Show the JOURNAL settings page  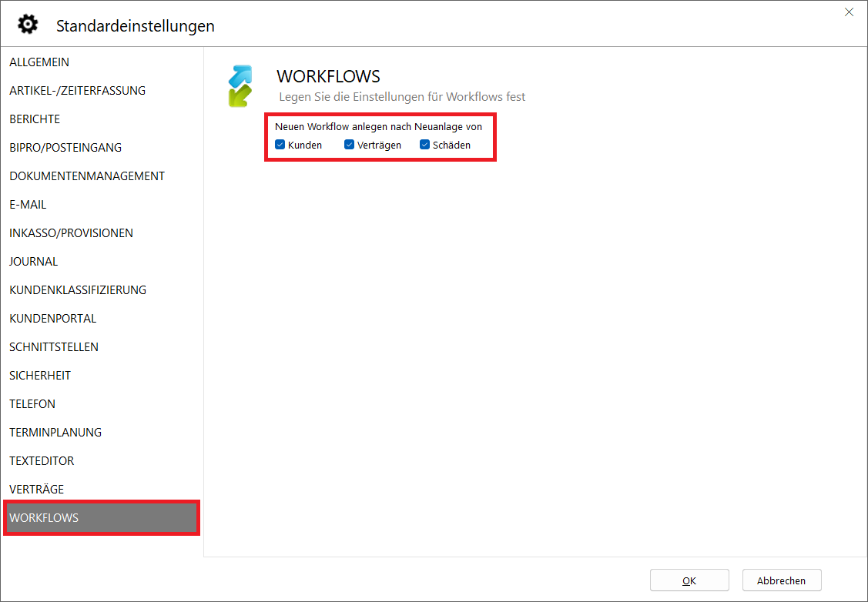coord(34,262)
